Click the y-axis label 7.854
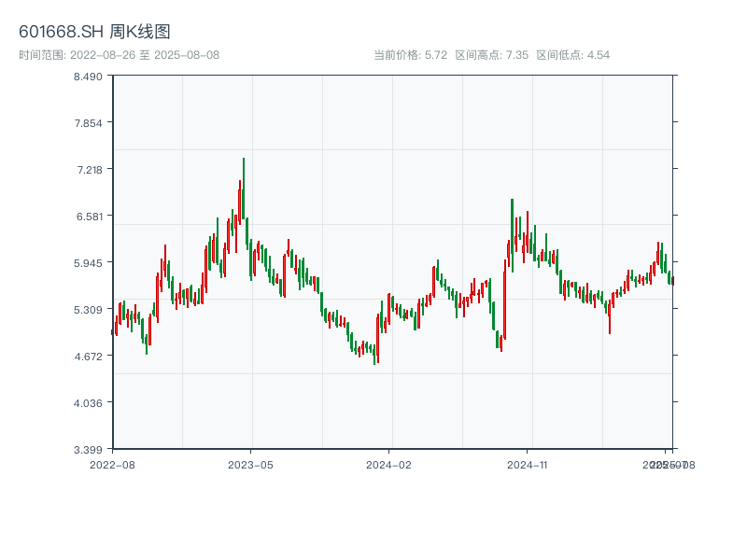Image resolution: width=747 pixels, height=560 pixels. coord(88,123)
